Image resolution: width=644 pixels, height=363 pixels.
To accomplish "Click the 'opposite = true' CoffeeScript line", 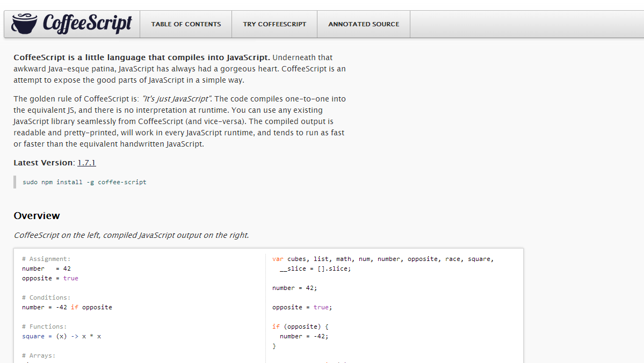I will click(50, 278).
